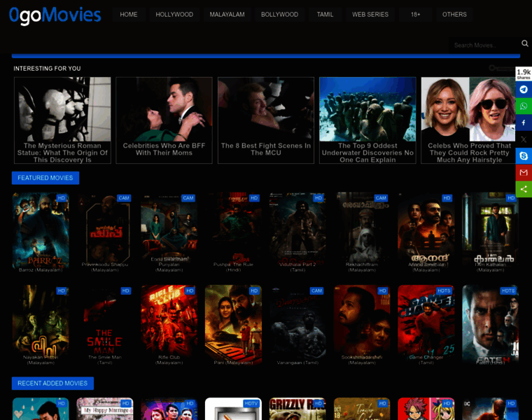Open Top 9 Oddest Underwater Discoveries article
Image resolution: width=532 pixels, height=420 pixels.
pyautogui.click(x=367, y=120)
